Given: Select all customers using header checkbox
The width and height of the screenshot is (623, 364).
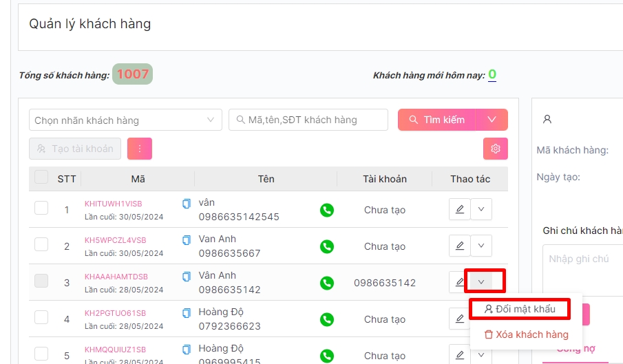Looking at the screenshot, I should tap(41, 178).
